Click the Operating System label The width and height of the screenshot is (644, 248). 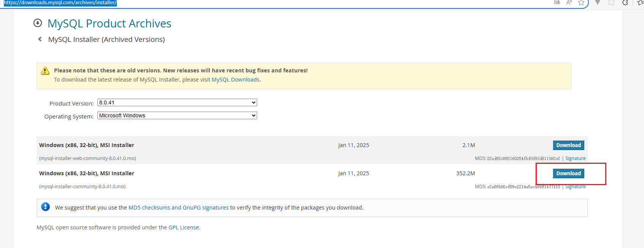tap(69, 117)
